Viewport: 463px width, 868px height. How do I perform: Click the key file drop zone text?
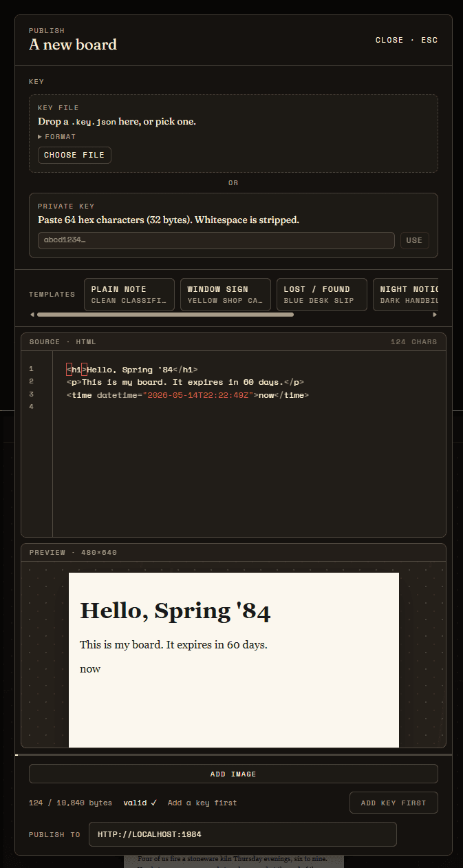pyautogui.click(x=117, y=121)
